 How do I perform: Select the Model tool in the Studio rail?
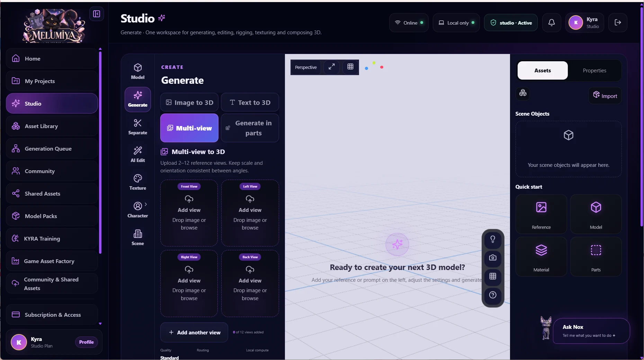[138, 71]
